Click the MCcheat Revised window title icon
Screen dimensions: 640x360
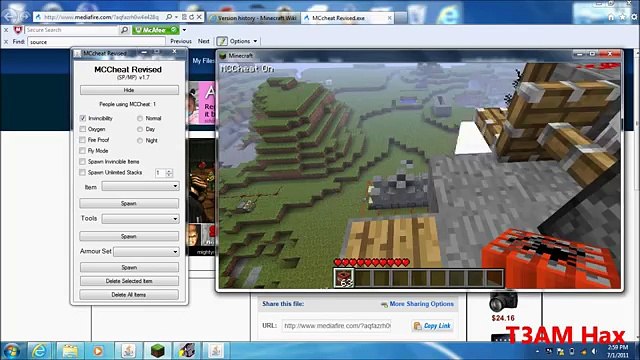click(x=78, y=53)
